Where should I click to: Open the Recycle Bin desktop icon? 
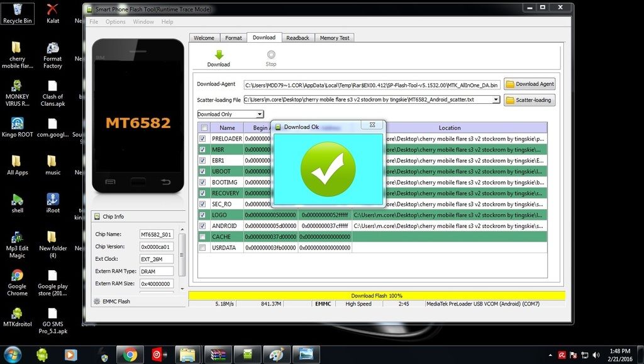point(17,12)
